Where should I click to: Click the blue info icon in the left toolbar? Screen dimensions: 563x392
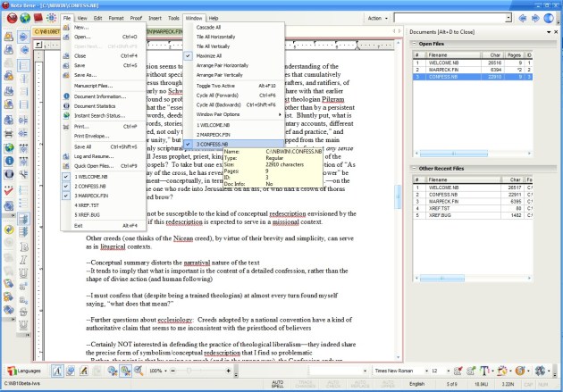coord(9,161)
